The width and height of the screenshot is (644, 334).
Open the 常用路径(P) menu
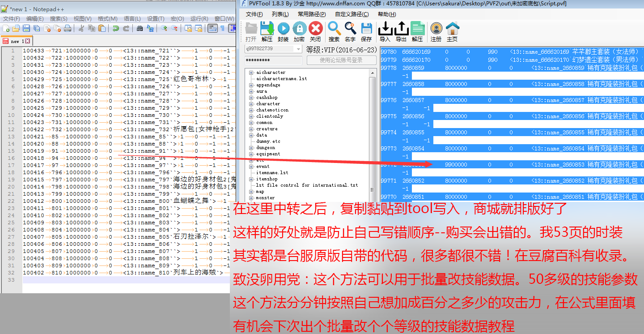[312, 14]
